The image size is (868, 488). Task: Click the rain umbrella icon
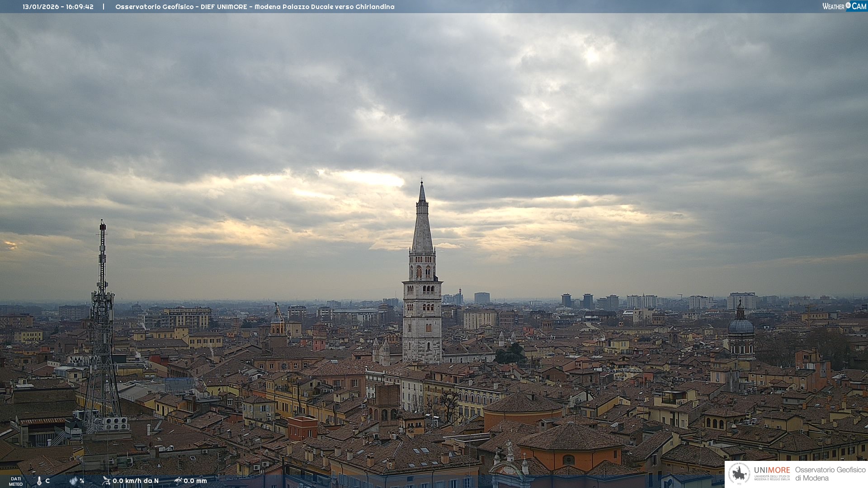pyautogui.click(x=178, y=480)
